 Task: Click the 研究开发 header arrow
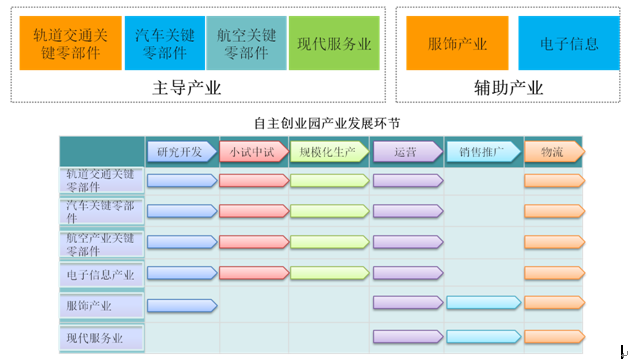(182, 152)
